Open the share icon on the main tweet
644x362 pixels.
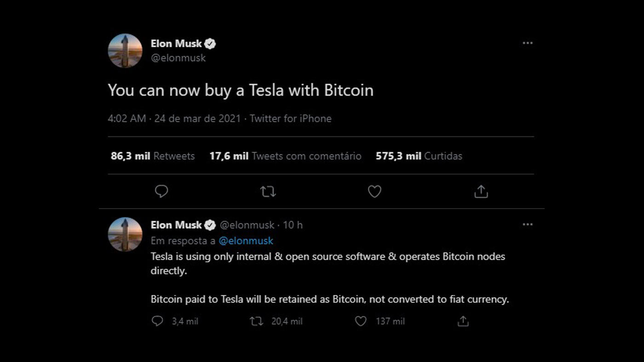[481, 191]
